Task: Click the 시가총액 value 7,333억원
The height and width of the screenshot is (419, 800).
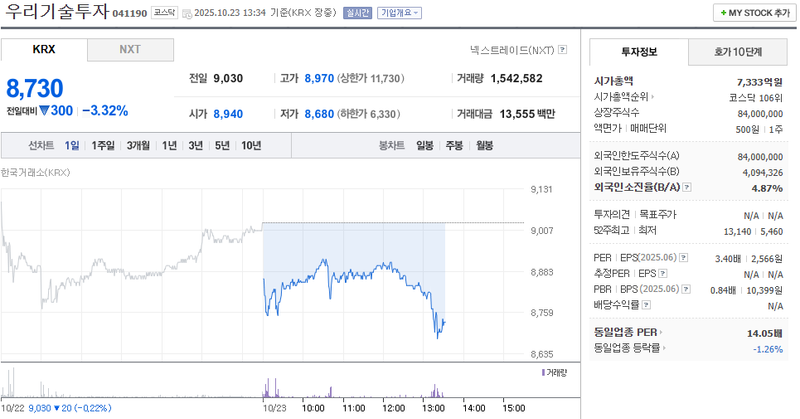Action: click(760, 82)
